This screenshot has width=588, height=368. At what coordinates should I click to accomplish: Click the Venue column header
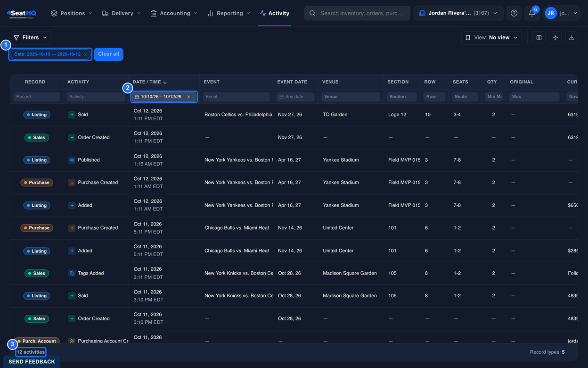click(x=330, y=82)
